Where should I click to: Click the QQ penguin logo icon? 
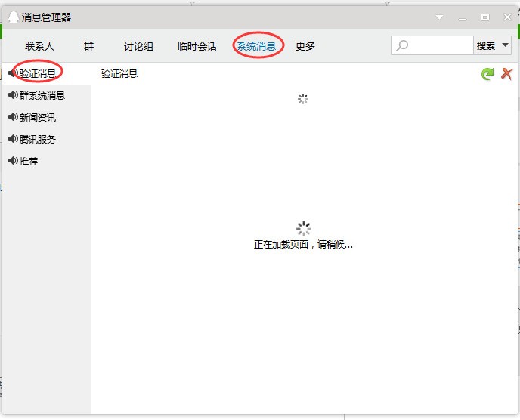(14, 17)
